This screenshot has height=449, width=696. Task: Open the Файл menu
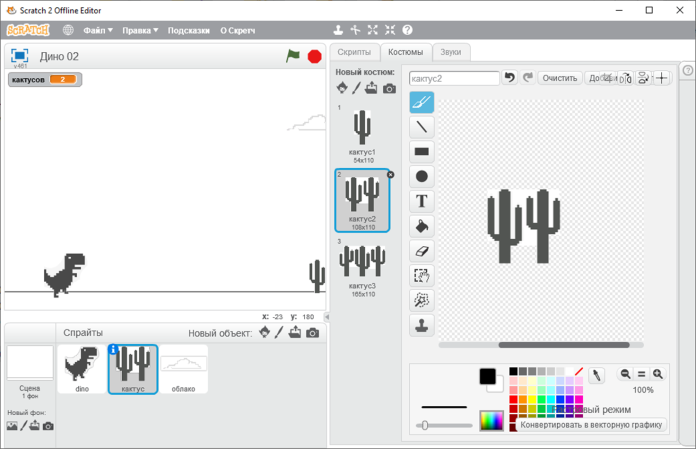pyautogui.click(x=98, y=30)
